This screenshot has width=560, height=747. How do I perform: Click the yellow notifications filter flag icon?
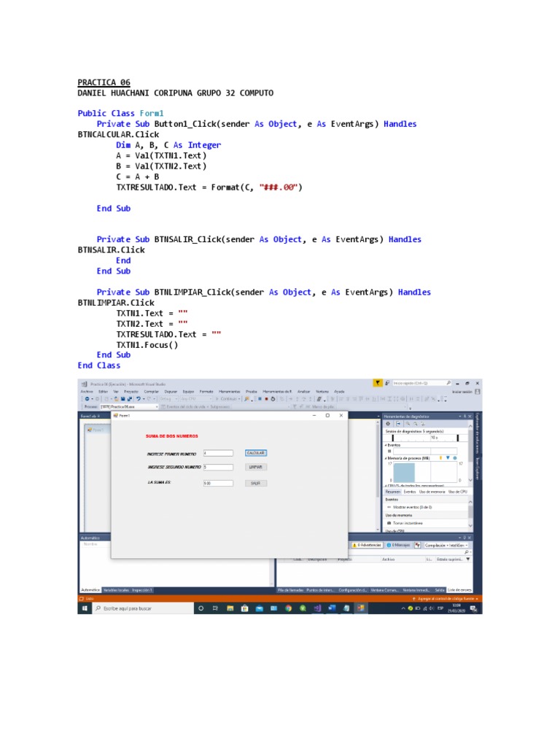[x=377, y=382]
